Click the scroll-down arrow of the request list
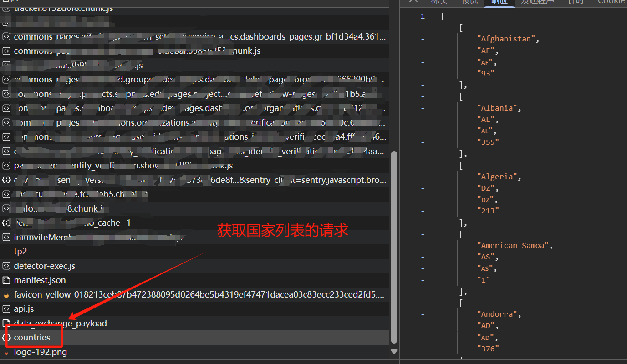 pyautogui.click(x=394, y=352)
